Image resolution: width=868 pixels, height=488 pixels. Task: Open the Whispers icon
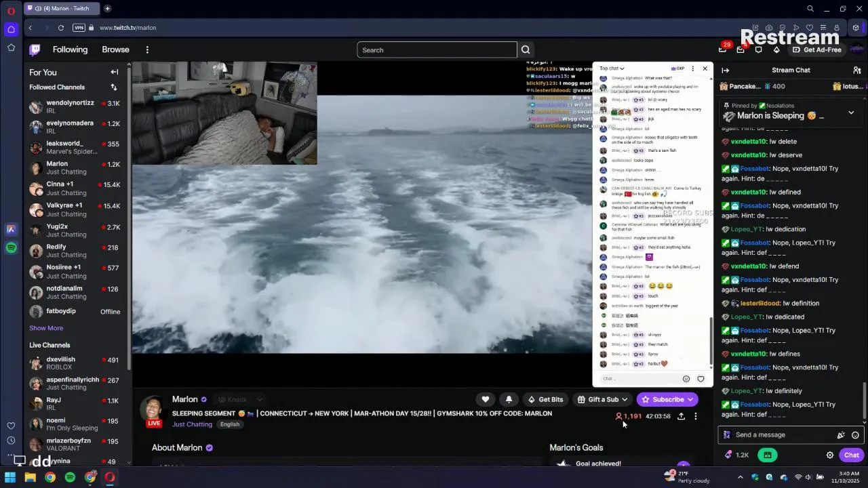click(x=758, y=49)
